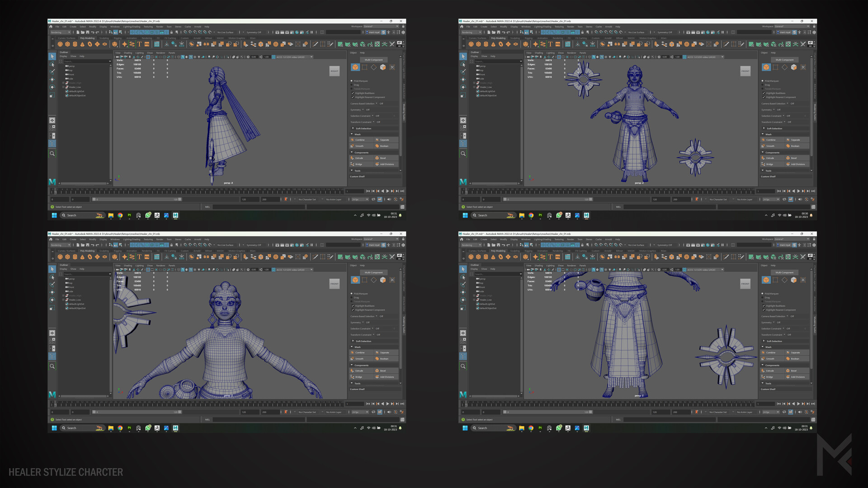Click Google Chrome icon in bottom-left window's taskbar
The height and width of the screenshot is (488, 868).
point(120,428)
